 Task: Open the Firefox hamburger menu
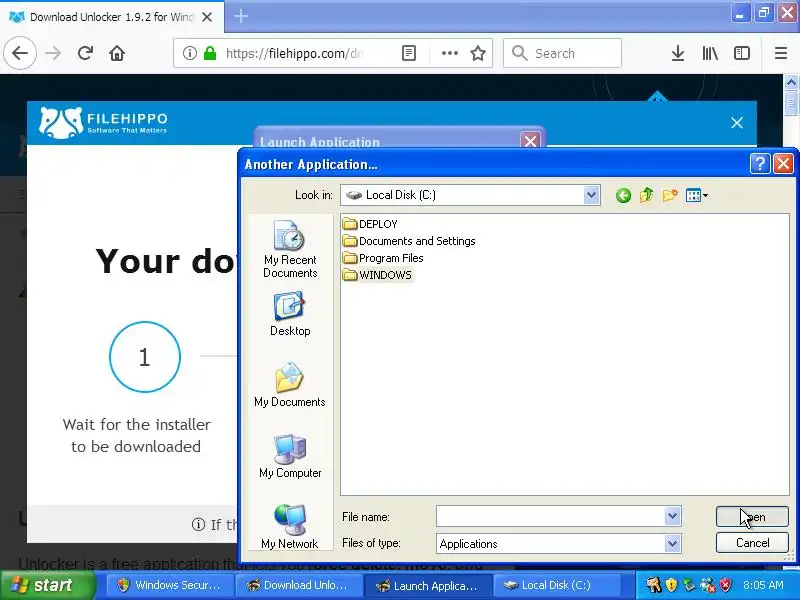781,53
